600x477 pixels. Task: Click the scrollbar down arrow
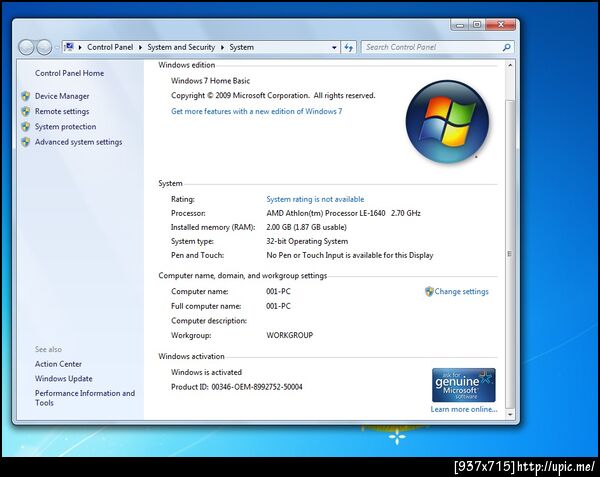pos(510,414)
